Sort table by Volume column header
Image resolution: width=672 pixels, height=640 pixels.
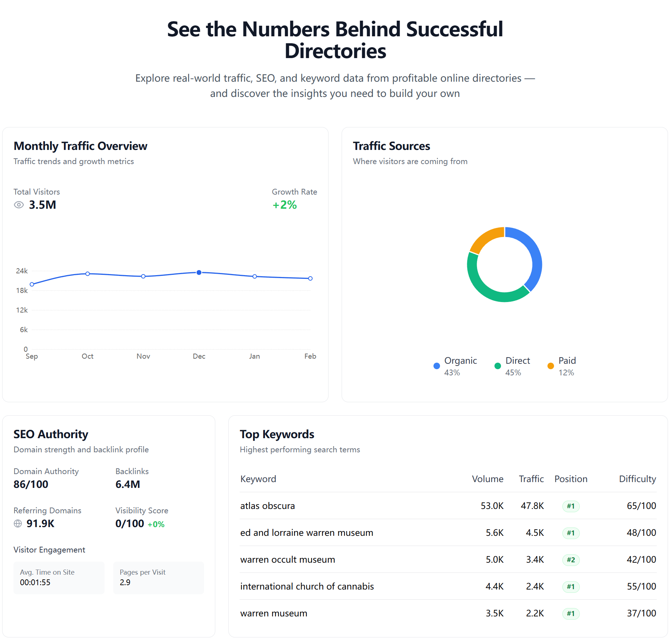pyautogui.click(x=487, y=479)
